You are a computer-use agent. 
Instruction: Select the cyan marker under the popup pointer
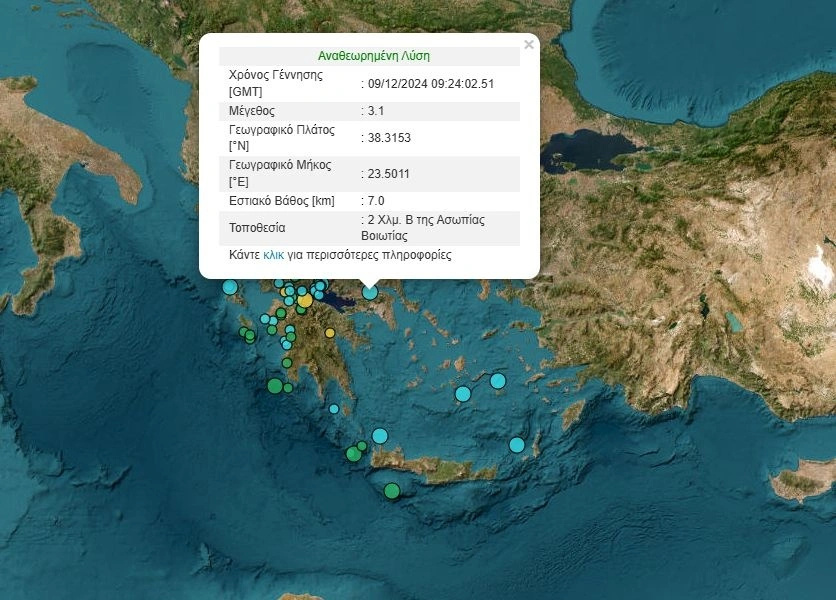370,292
